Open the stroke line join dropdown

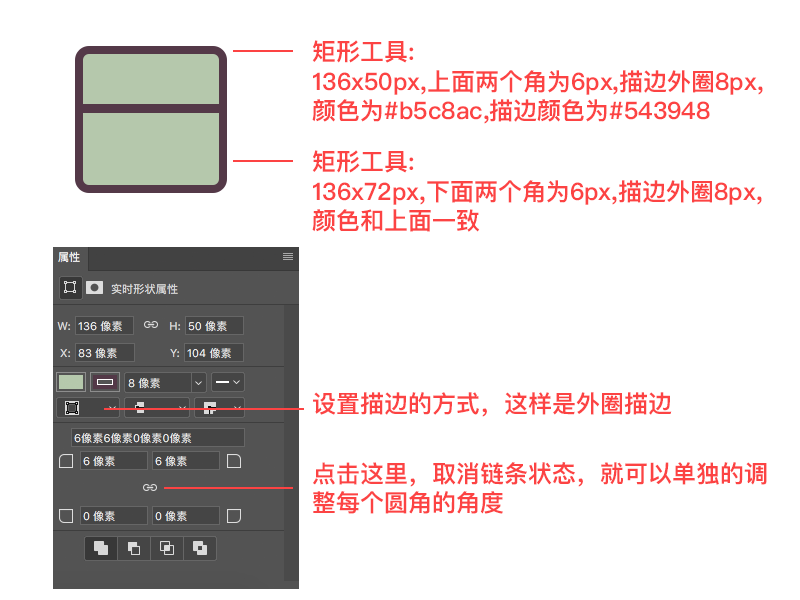(x=219, y=408)
